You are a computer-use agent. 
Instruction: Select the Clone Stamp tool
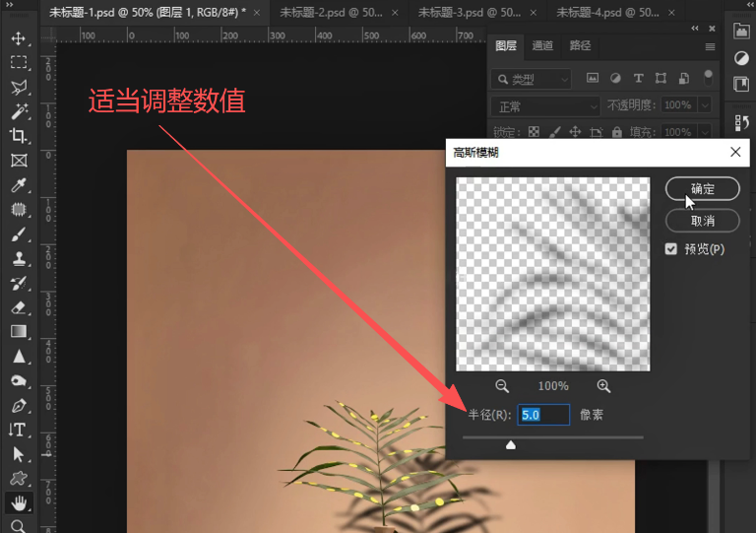(x=19, y=258)
